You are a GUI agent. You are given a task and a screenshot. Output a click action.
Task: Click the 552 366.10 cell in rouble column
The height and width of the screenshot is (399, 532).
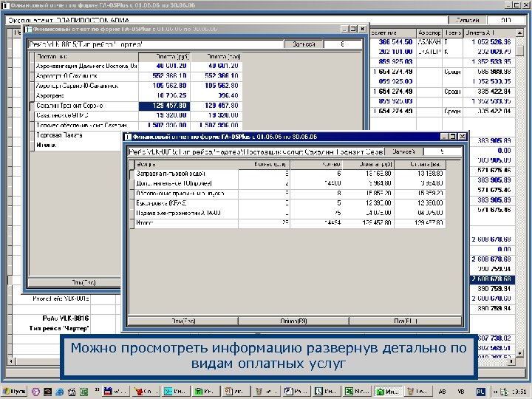pos(164,76)
